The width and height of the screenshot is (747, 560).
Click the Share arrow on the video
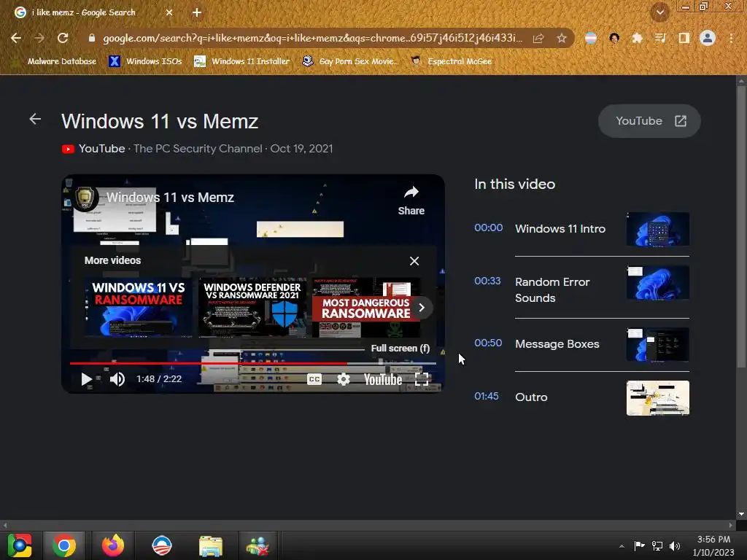click(x=411, y=200)
